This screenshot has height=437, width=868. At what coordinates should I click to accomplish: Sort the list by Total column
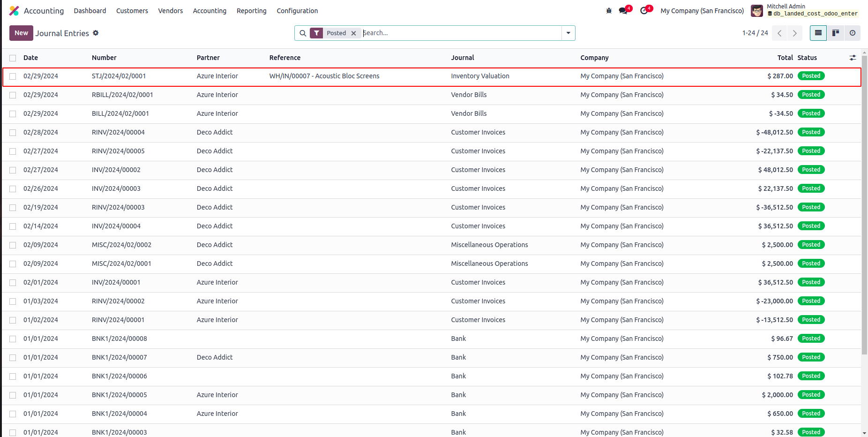pyautogui.click(x=785, y=58)
